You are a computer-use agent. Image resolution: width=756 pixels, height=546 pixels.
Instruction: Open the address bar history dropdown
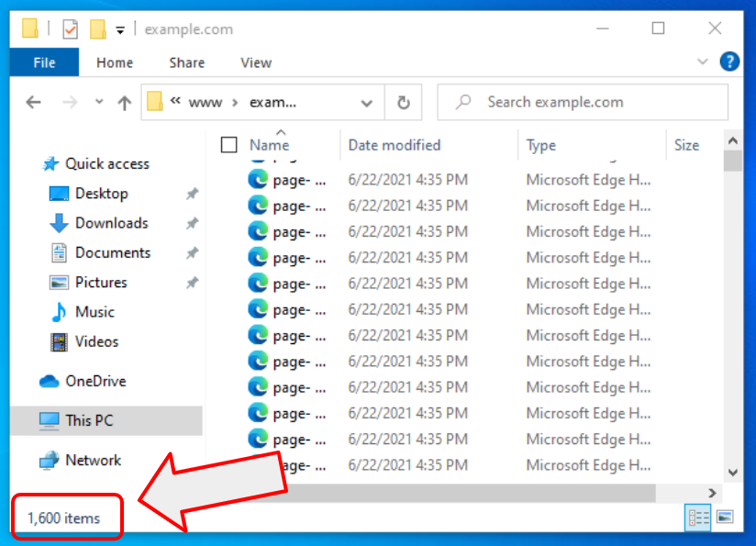pos(367,103)
